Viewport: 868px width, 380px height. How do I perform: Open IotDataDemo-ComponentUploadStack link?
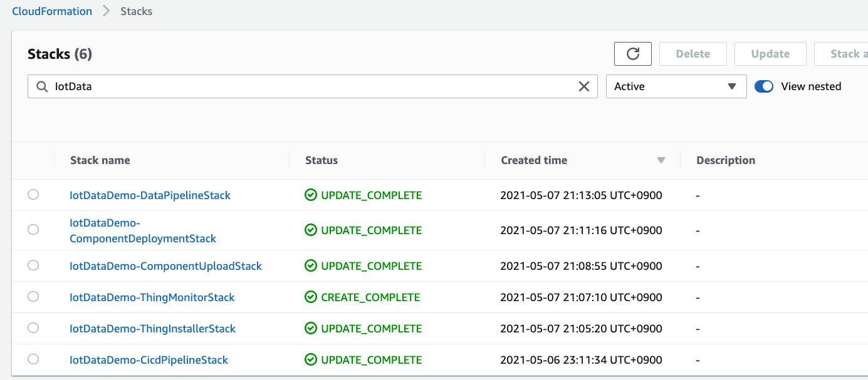point(165,266)
